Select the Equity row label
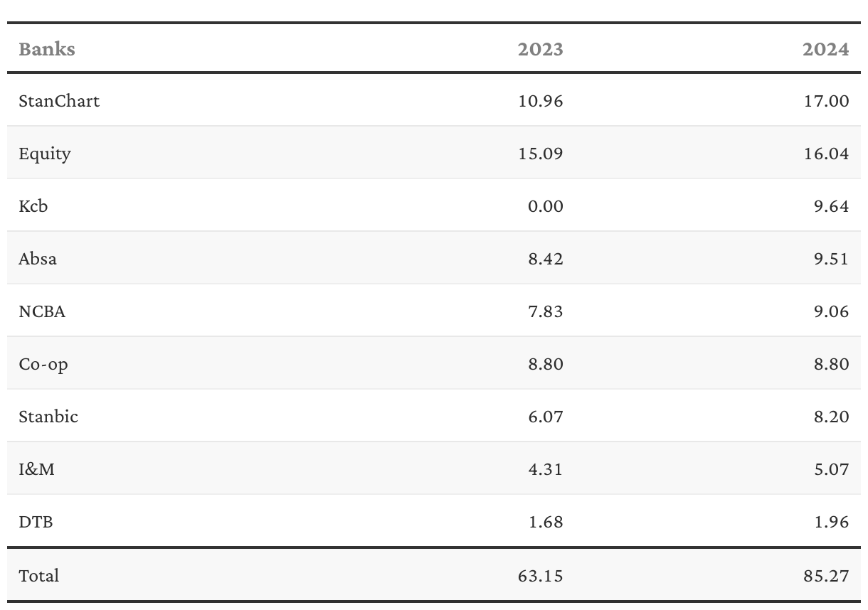The width and height of the screenshot is (868, 610). [x=45, y=154]
